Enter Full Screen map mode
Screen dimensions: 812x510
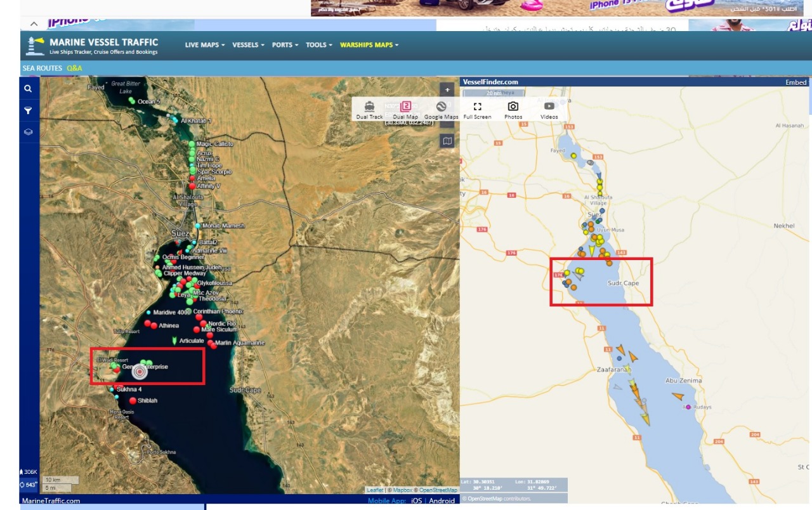[478, 107]
